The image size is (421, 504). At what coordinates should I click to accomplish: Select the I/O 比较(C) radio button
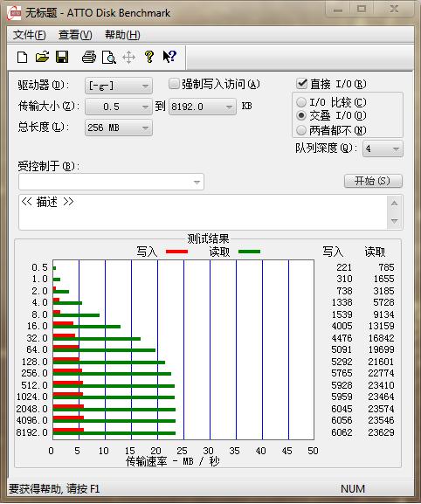(x=301, y=102)
